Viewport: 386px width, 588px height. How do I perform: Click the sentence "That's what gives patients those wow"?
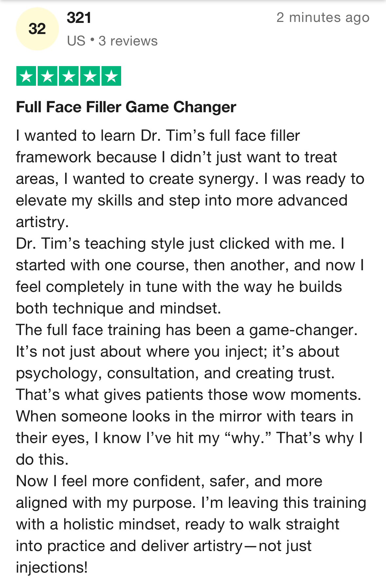tap(189, 395)
